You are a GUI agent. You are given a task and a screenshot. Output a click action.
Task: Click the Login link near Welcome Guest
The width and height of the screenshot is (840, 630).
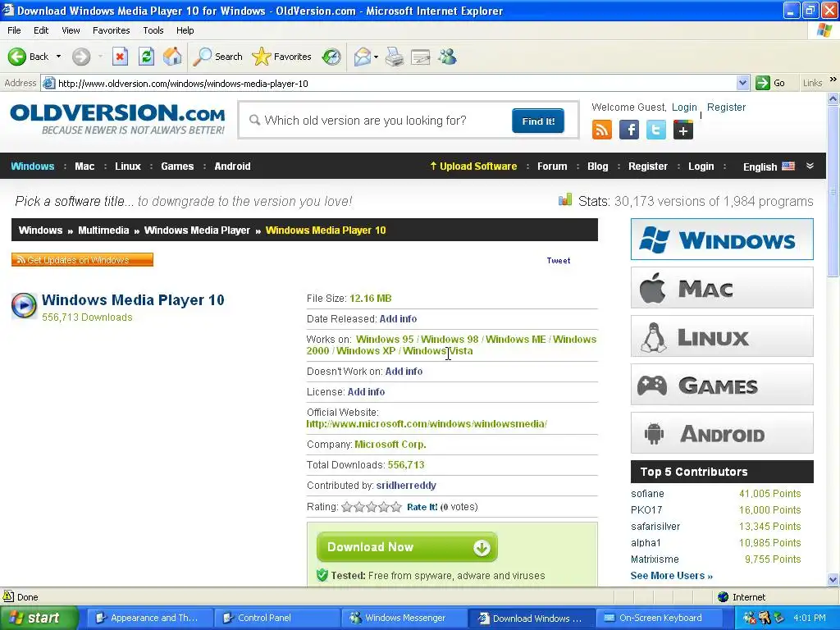point(684,107)
